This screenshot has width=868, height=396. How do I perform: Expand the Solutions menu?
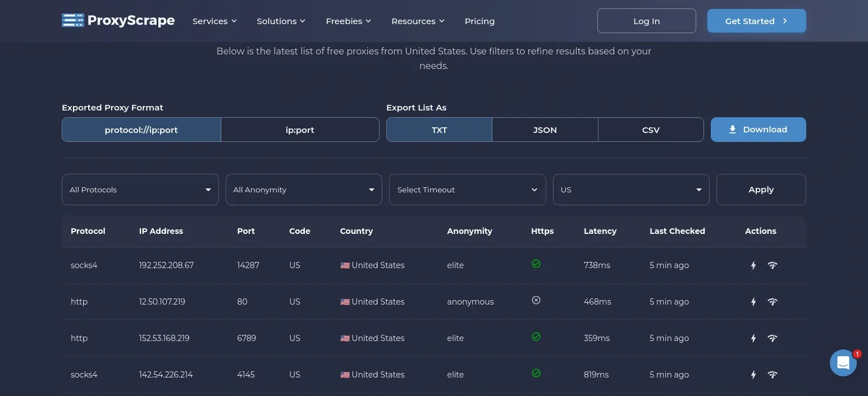pos(281,21)
